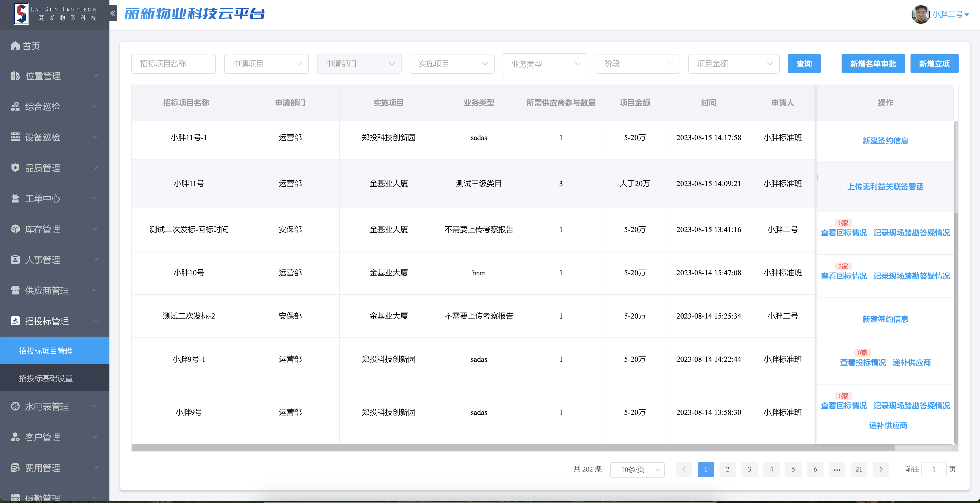Click the 招投标管理 gavel icon
980x503 pixels.
15,321
